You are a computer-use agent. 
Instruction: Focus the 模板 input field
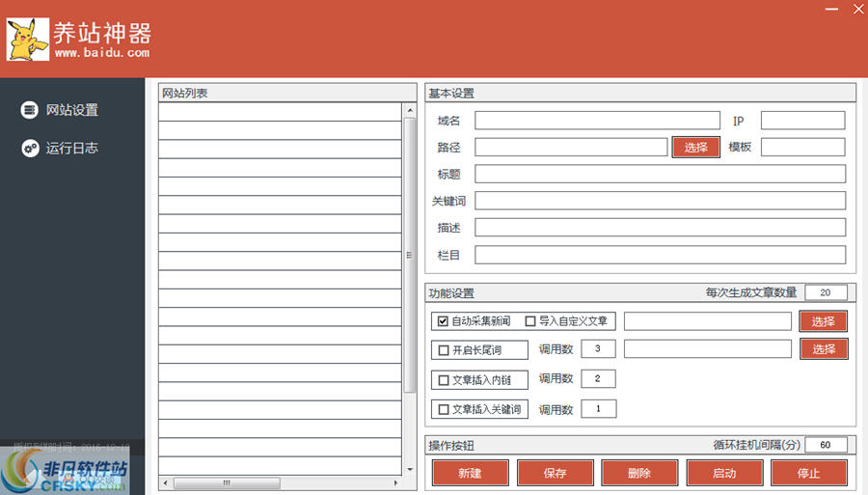(803, 147)
